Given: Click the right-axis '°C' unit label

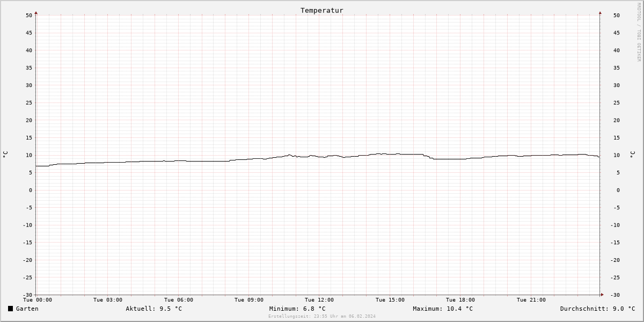Looking at the screenshot, I should [633, 155].
